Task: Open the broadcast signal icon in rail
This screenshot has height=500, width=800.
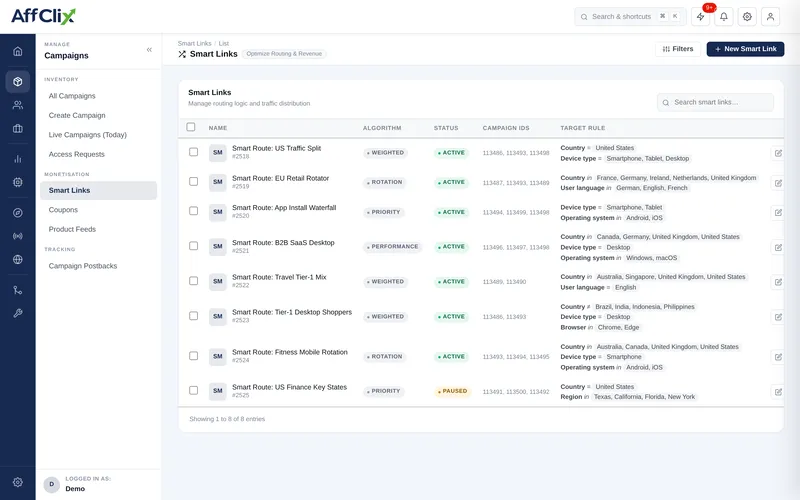Action: pyautogui.click(x=18, y=236)
